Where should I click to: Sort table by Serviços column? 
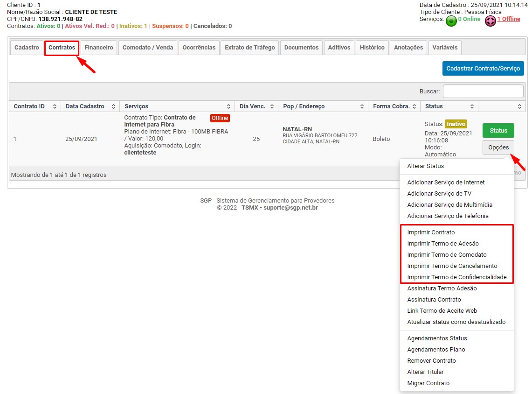[x=228, y=106]
